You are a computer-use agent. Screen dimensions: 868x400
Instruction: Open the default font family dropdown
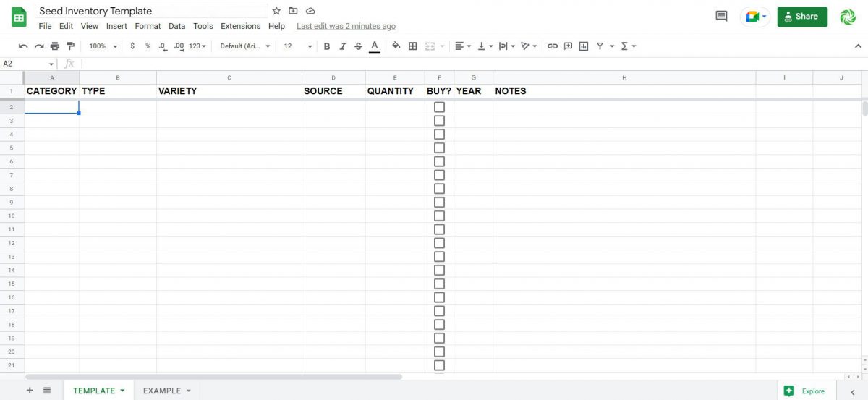point(245,46)
